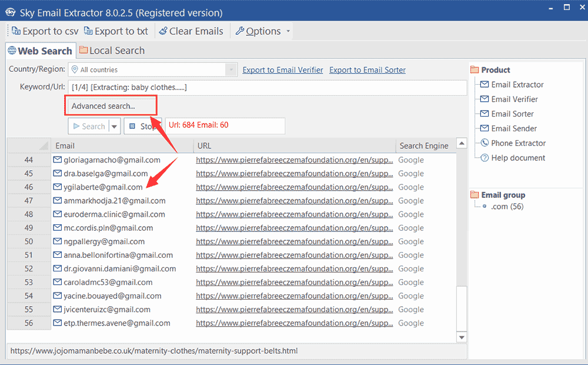Click envelope icon beside ngpallergy@gmail.com
The height and width of the screenshot is (365, 588).
click(x=58, y=241)
